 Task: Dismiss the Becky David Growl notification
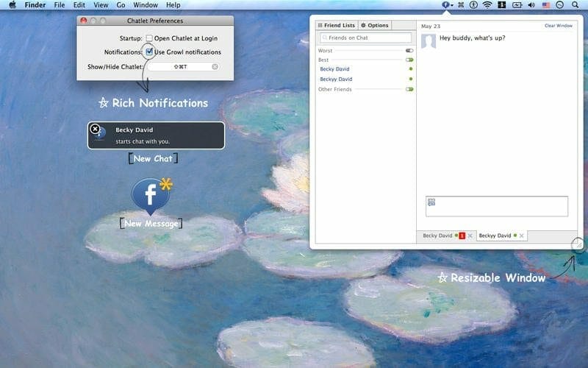pos(95,129)
